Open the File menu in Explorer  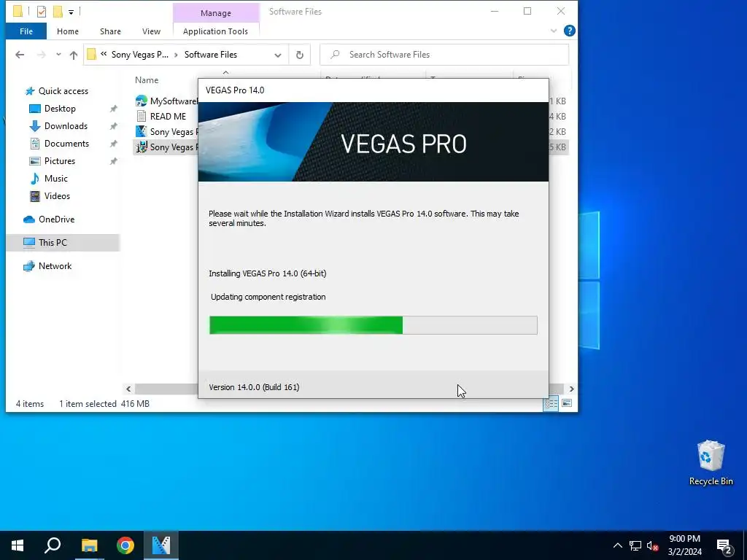point(26,31)
